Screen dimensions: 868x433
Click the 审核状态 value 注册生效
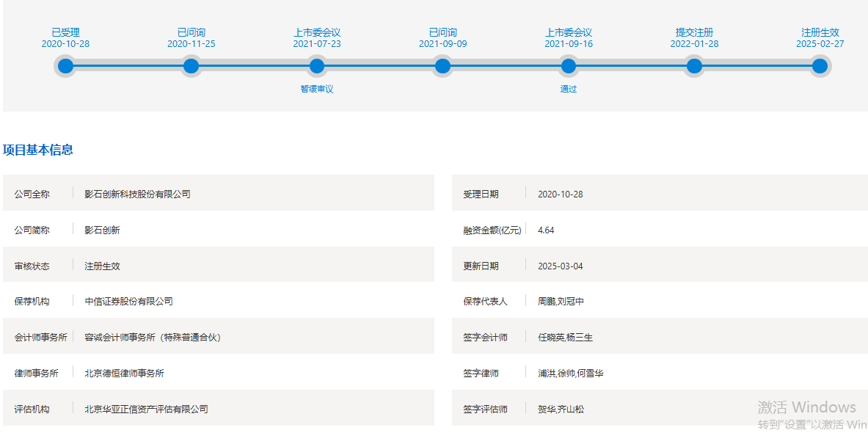(102, 266)
